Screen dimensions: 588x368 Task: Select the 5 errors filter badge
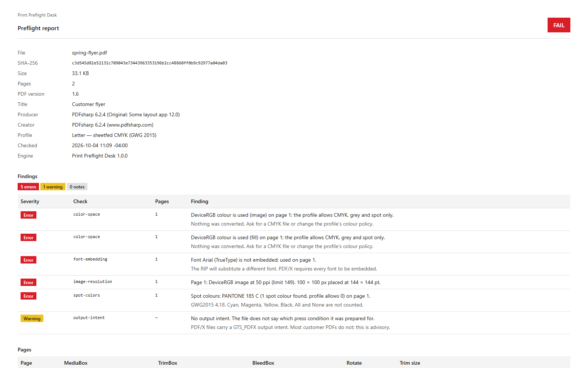pos(28,187)
